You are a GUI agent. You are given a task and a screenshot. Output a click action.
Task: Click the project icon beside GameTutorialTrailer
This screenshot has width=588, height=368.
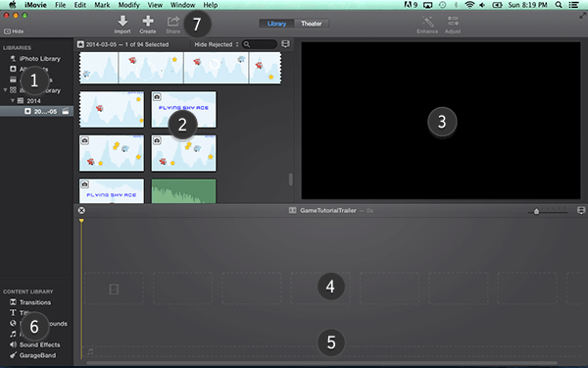coord(292,211)
